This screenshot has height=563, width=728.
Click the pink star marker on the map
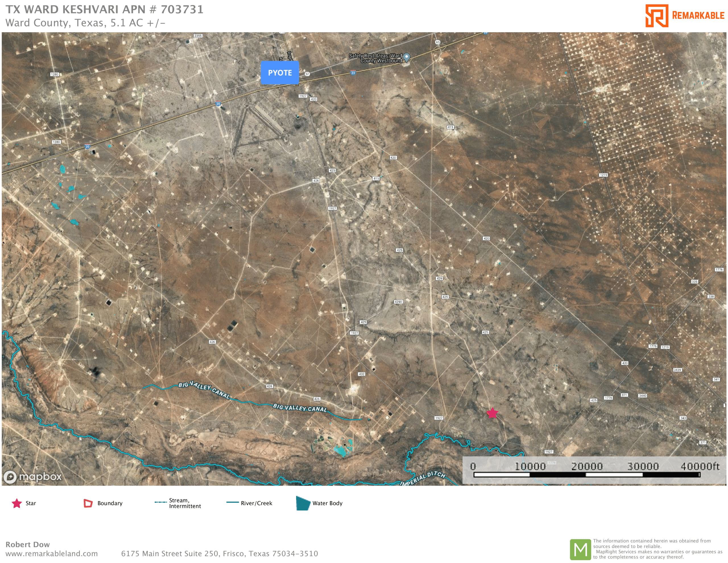(x=492, y=413)
